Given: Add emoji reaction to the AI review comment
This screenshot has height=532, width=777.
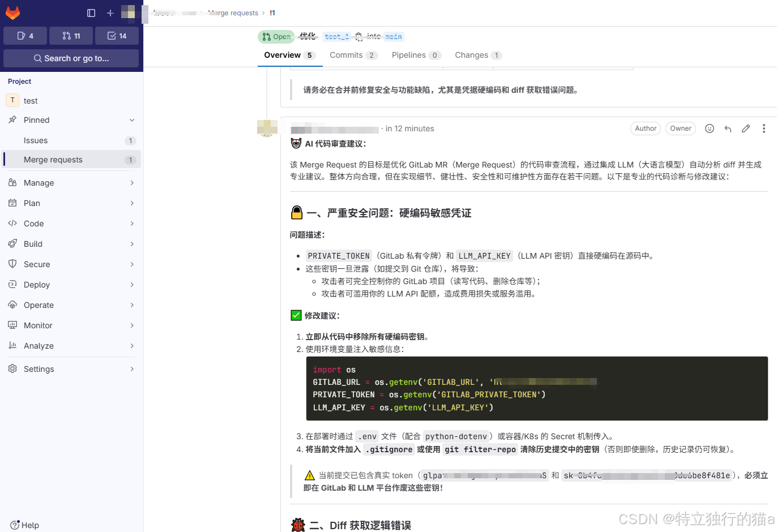Looking at the screenshot, I should click(710, 128).
